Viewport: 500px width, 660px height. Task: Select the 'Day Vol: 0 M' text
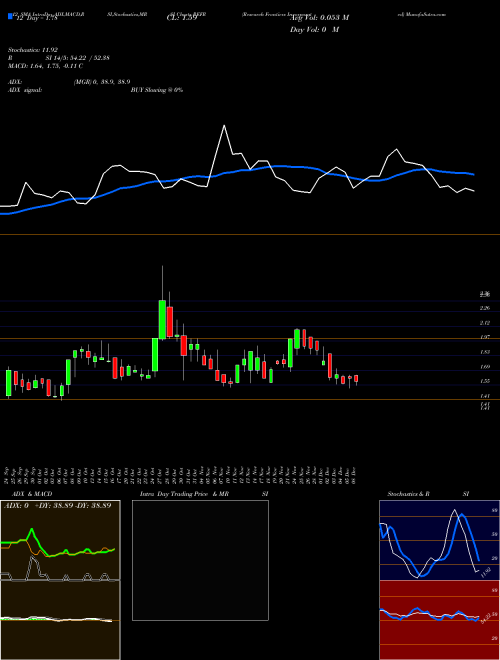point(314,29)
